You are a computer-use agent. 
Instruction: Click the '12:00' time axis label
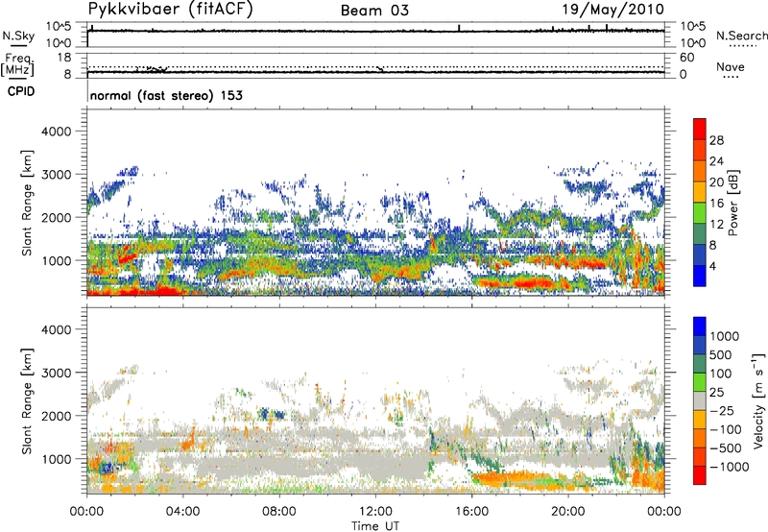[x=375, y=512]
